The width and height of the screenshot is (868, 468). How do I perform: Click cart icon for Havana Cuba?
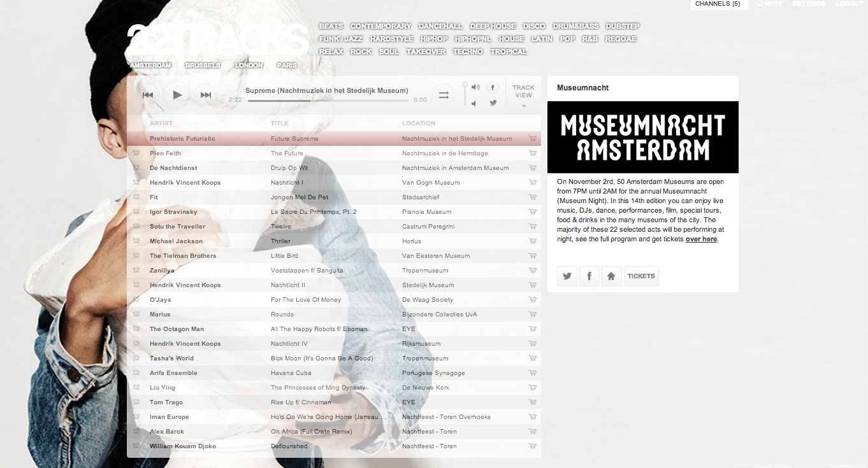tap(532, 372)
